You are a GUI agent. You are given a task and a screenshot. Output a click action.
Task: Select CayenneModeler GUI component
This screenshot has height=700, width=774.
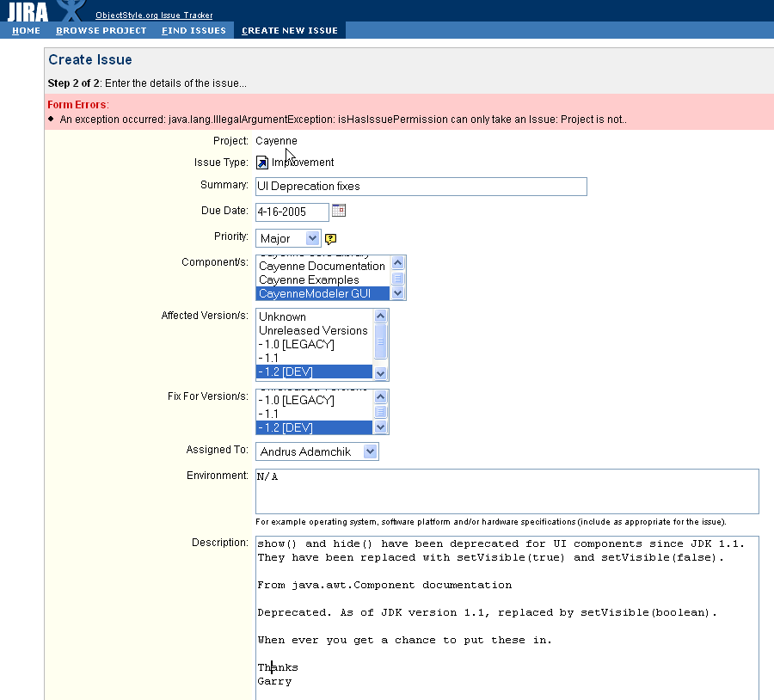[x=322, y=294]
